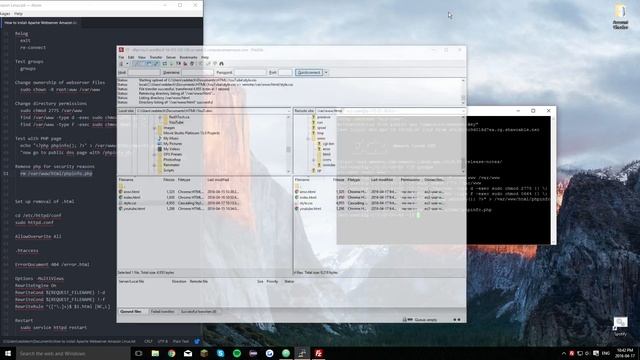Screen dimensions: 640x360
Task: Click the Username input field in FileZilla
Action: (x=197, y=72)
